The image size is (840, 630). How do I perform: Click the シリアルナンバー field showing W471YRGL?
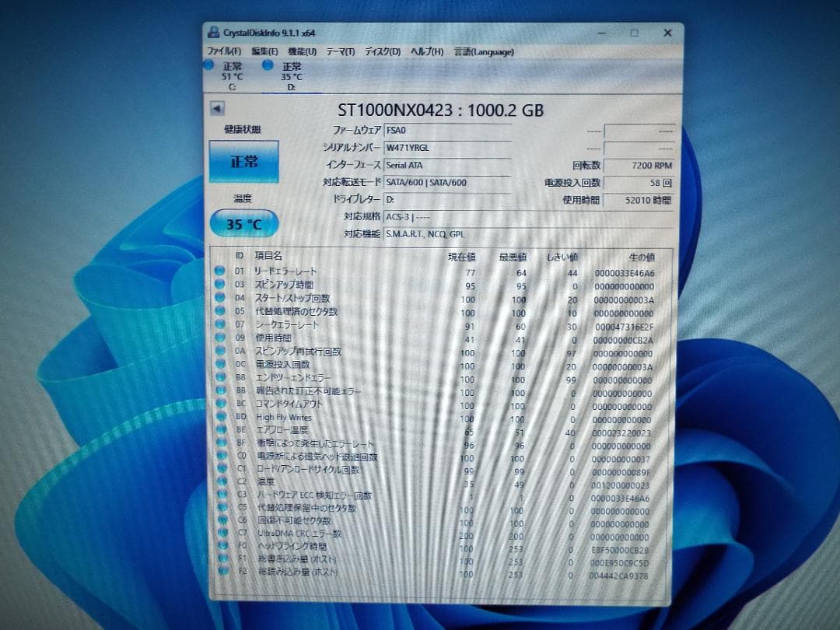448,147
